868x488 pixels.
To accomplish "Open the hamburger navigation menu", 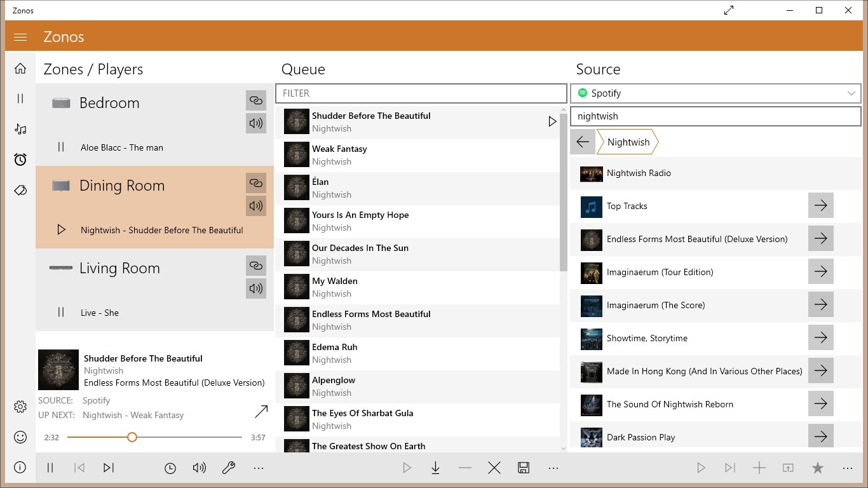I will (x=20, y=37).
